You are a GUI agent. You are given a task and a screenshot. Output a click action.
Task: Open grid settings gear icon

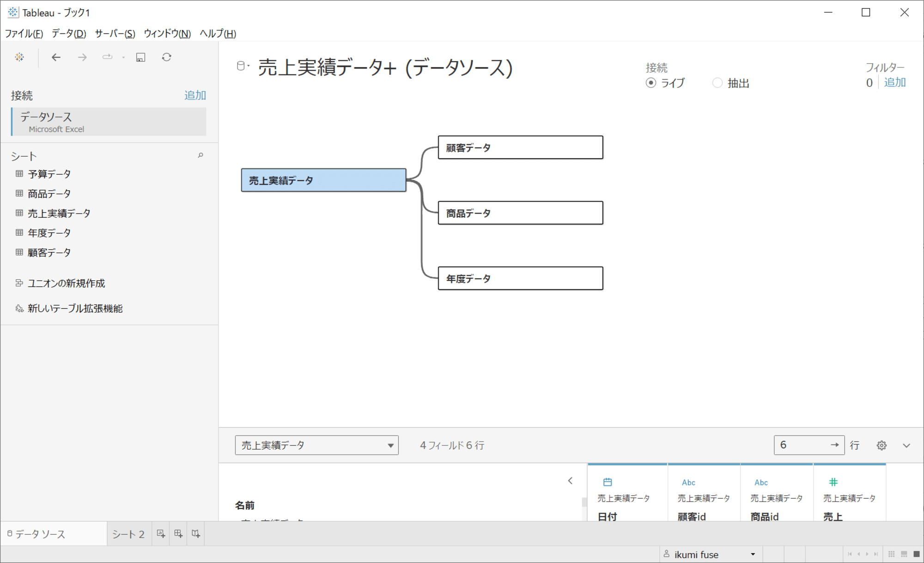coord(881,445)
